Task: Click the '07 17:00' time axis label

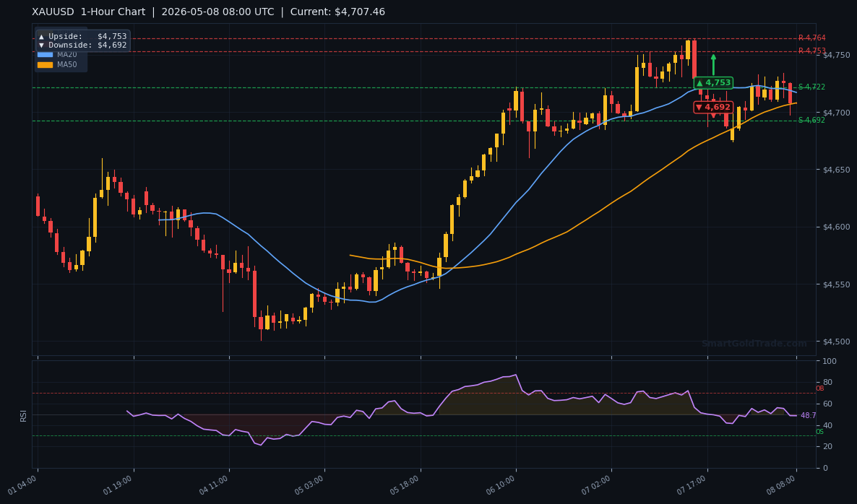Action: 692,485
